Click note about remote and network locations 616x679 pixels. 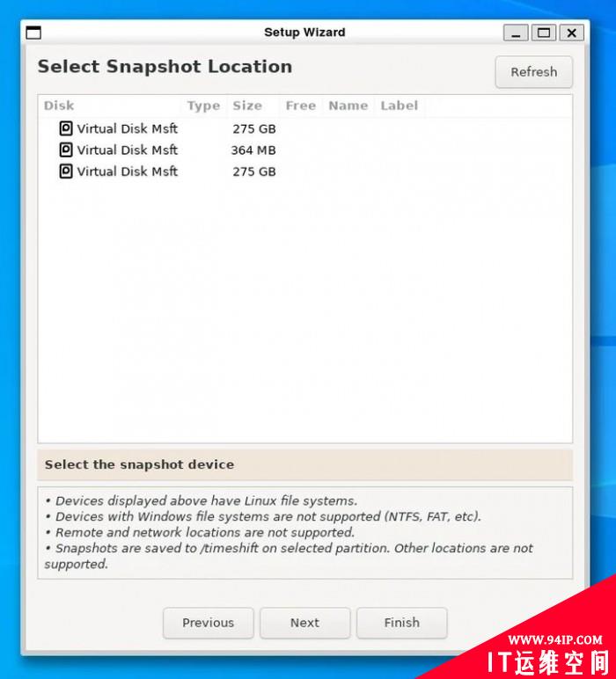click(x=200, y=532)
